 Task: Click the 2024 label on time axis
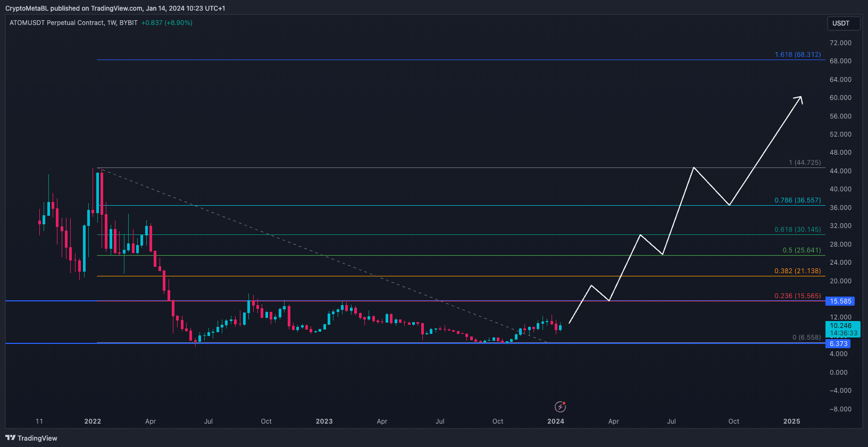coord(556,421)
